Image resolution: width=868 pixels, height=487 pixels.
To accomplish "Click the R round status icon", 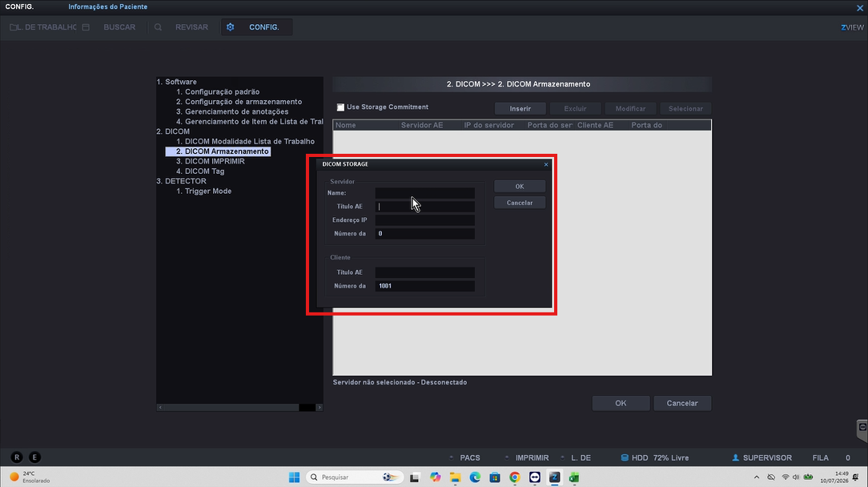I will (x=17, y=457).
